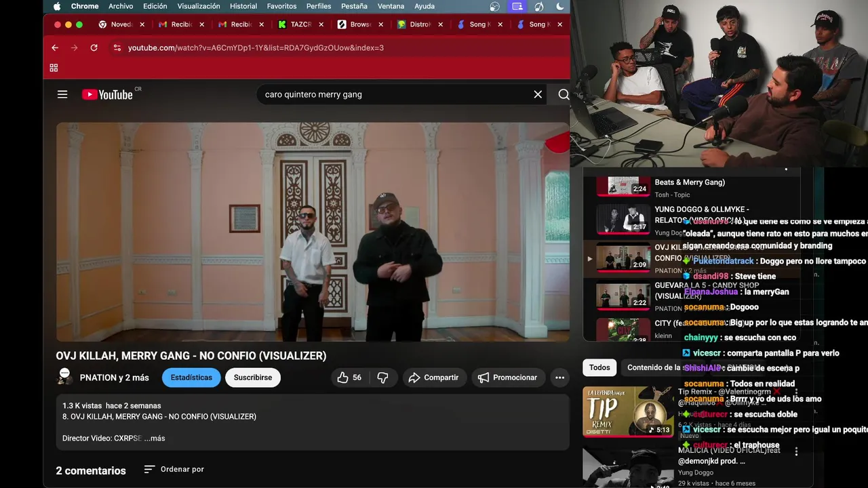Open the Archivo menu
Viewport: 868px width, 488px height.
tap(121, 6)
